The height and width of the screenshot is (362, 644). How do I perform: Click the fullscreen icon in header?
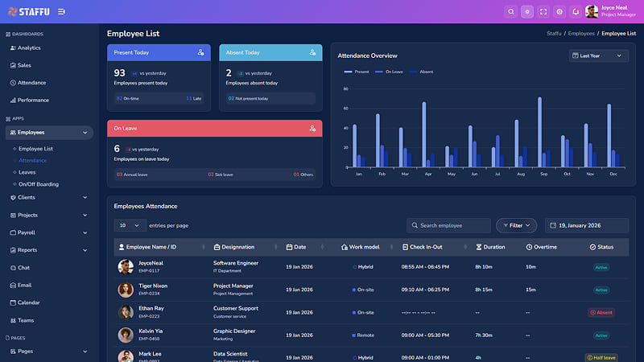[x=543, y=12]
